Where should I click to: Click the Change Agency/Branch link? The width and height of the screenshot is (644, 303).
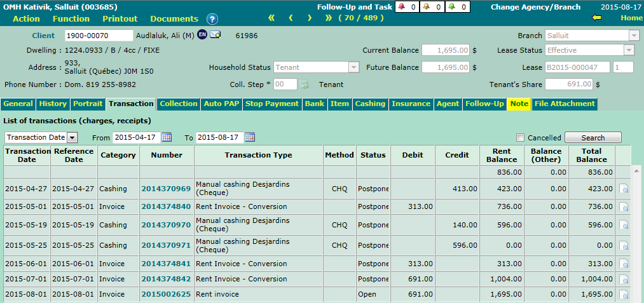pyautogui.click(x=535, y=7)
